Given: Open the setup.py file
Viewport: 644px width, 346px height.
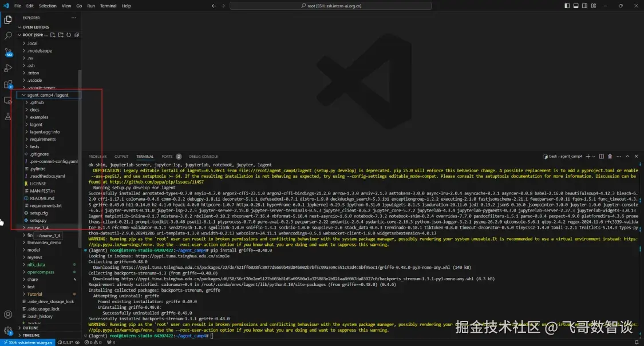Looking at the screenshot, I should point(49,220).
